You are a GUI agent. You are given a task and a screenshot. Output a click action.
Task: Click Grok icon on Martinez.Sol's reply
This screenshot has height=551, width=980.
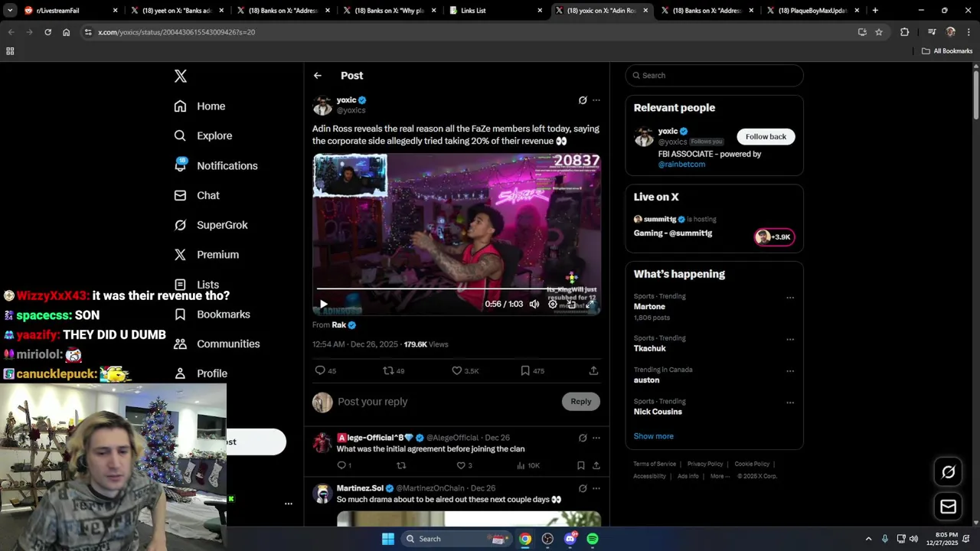[x=583, y=488]
